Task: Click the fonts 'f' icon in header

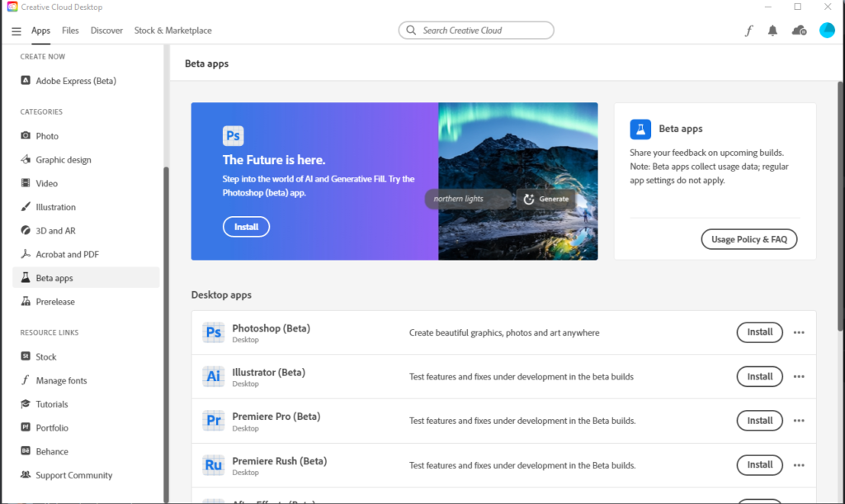Action: pos(748,31)
